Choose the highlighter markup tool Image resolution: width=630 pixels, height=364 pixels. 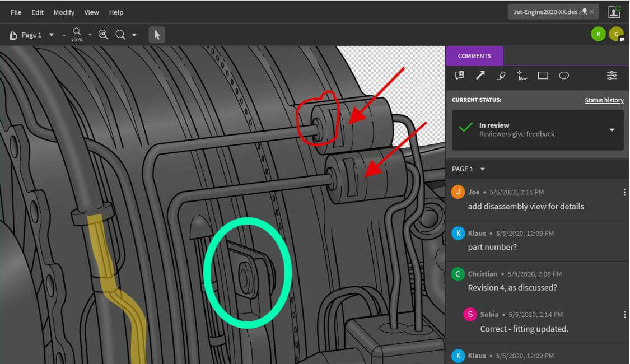(x=501, y=75)
